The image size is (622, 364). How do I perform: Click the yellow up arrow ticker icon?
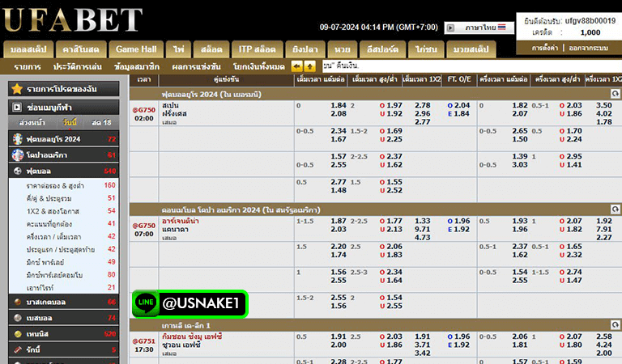tap(310, 66)
